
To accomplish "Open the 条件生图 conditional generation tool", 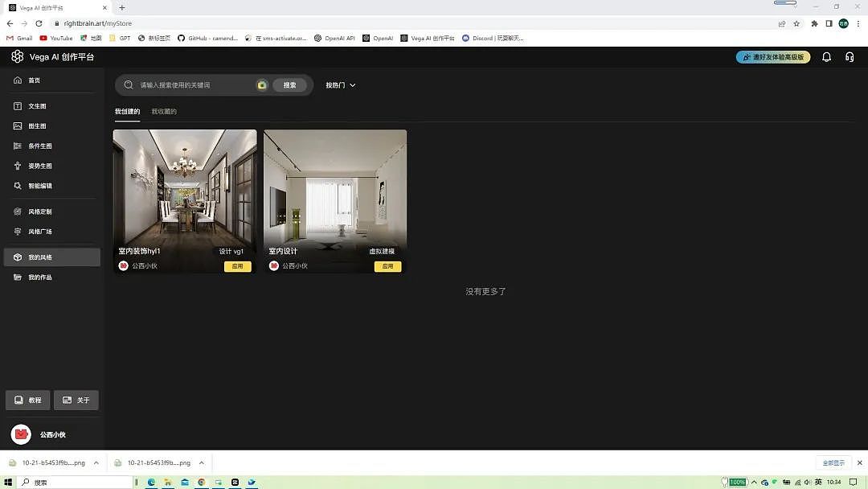I will pos(39,146).
